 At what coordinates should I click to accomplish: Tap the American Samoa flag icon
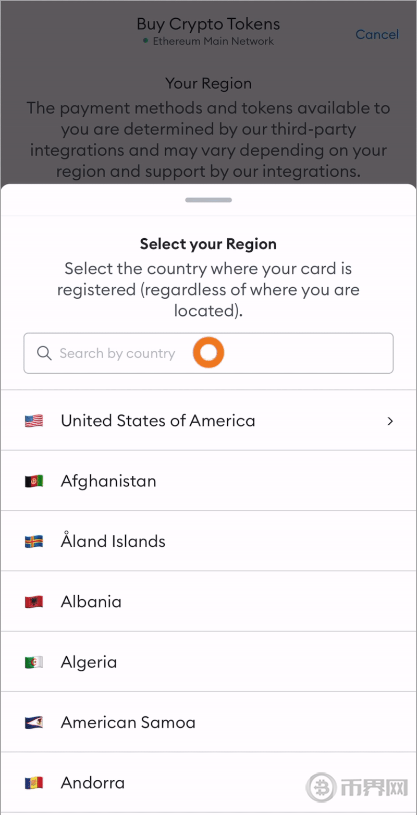(34, 722)
